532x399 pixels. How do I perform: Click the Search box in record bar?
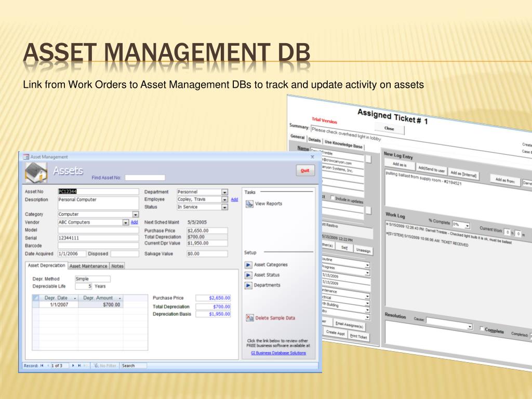click(134, 365)
